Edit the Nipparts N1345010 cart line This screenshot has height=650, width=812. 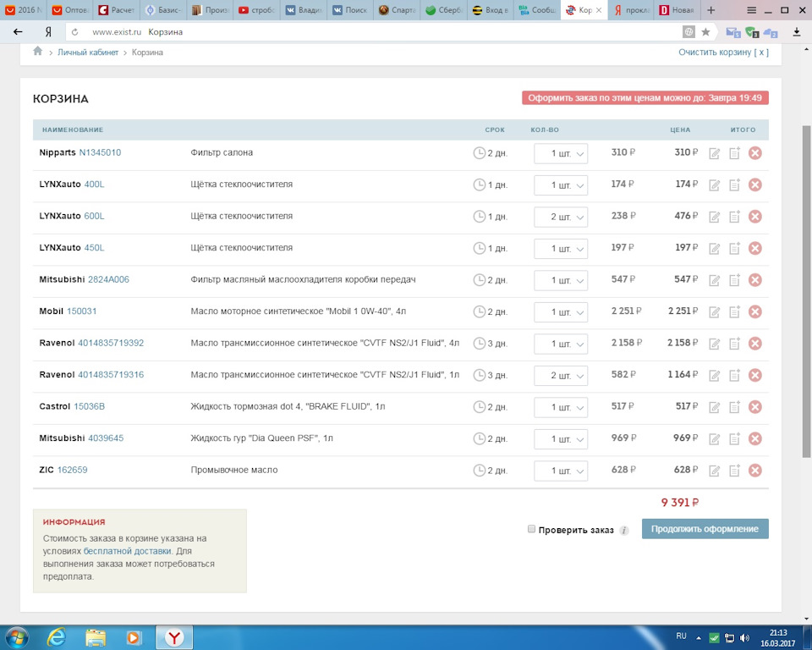pos(714,153)
